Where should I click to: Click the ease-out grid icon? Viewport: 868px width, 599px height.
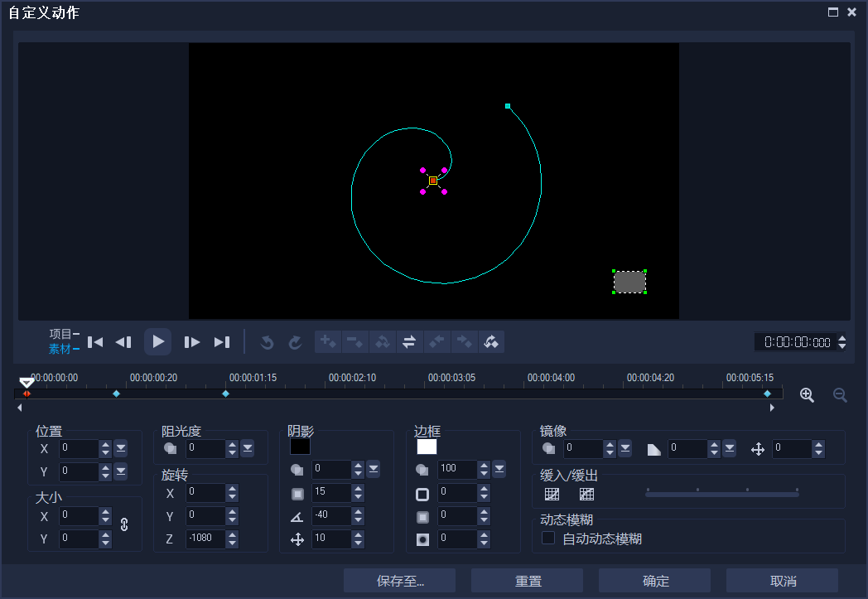[x=586, y=494]
